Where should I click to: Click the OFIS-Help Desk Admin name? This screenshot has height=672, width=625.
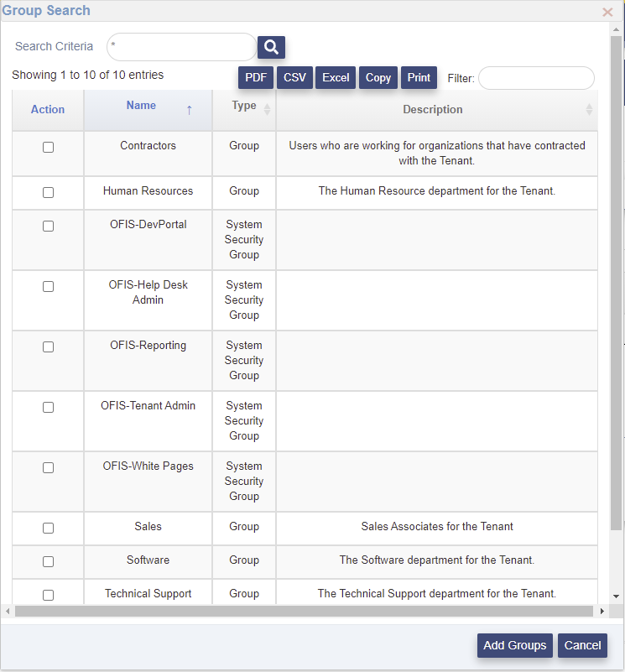click(148, 292)
